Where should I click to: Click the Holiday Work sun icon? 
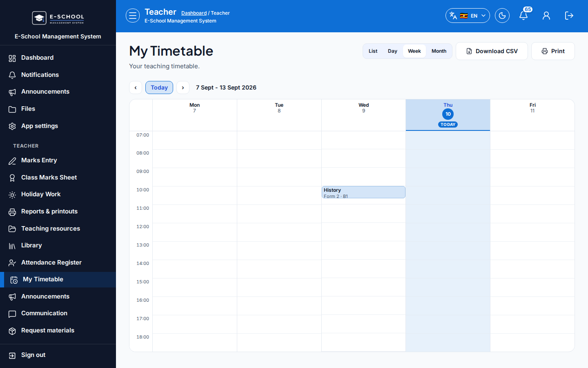(x=12, y=195)
